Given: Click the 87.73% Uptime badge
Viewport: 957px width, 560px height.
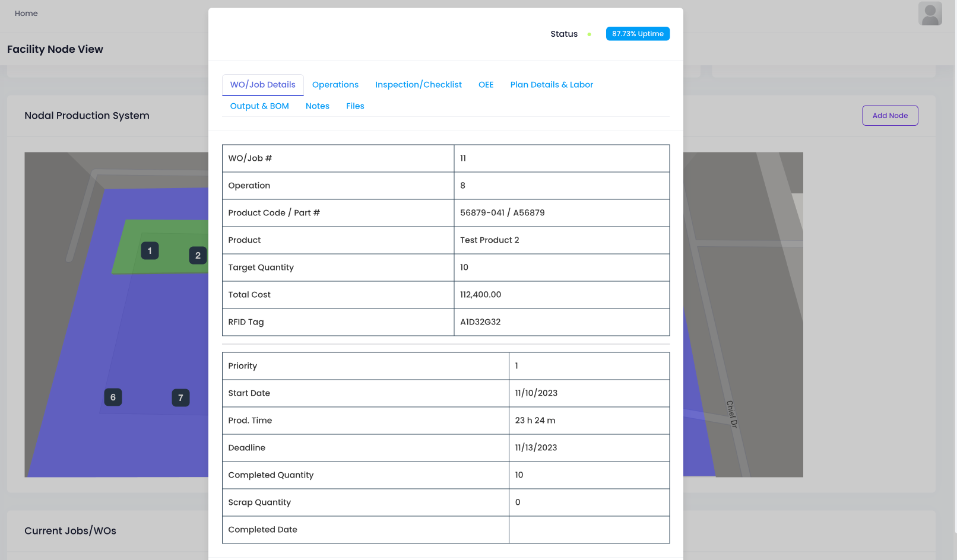Looking at the screenshot, I should [x=638, y=34].
